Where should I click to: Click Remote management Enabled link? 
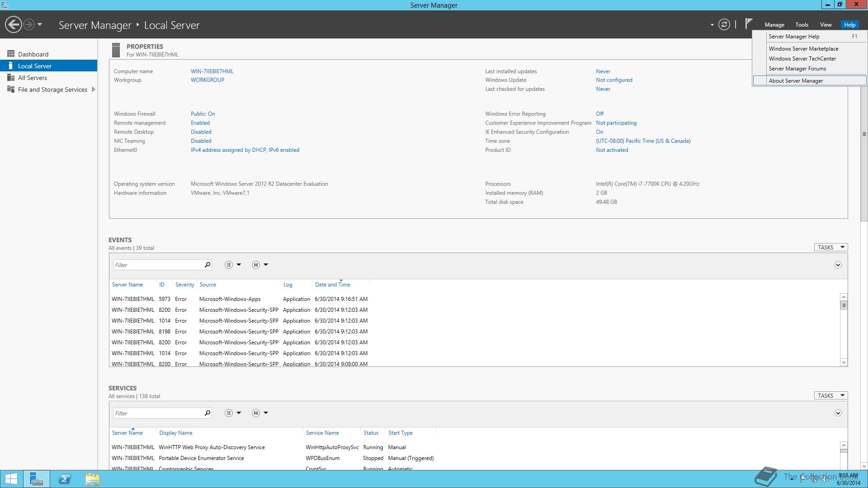200,123
